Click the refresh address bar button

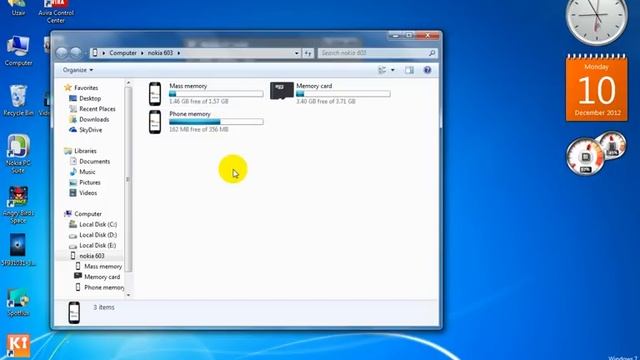click(308, 53)
